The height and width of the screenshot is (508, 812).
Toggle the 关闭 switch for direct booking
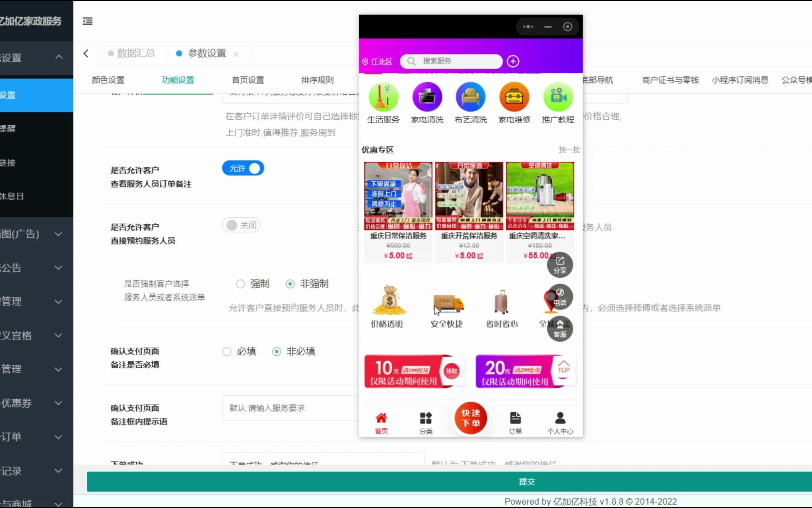(241, 225)
